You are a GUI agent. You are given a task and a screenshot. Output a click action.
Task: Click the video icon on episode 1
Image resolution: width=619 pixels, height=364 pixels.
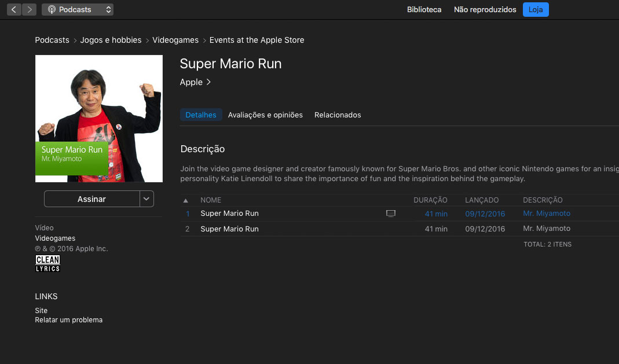[x=390, y=214]
